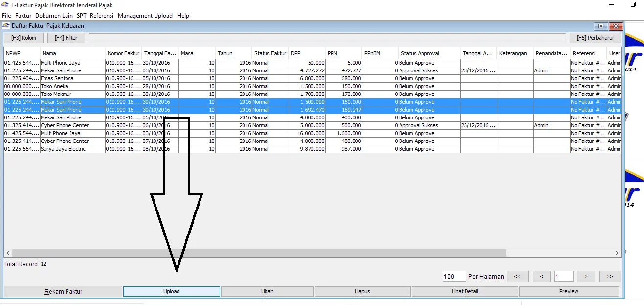Open the Faktur menu

click(23, 16)
